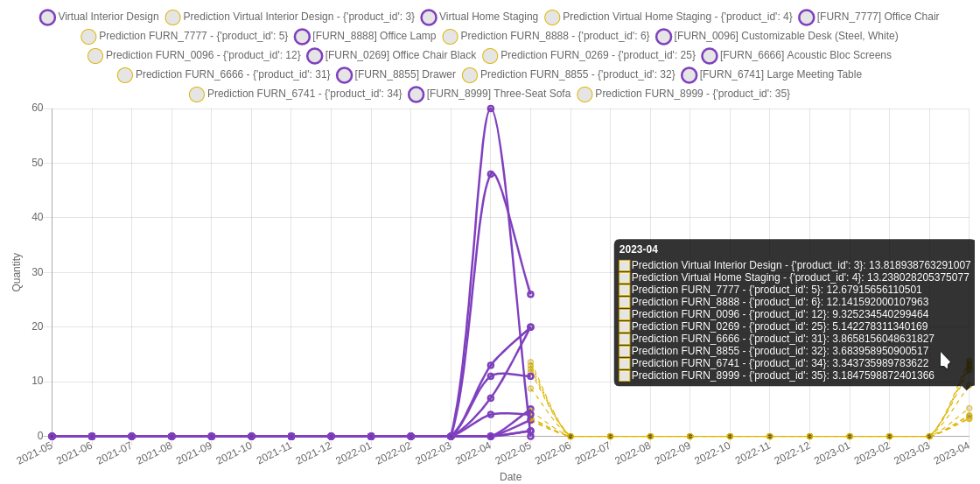Click Customizable Desk (Steel, White) legend icon

pos(663,37)
